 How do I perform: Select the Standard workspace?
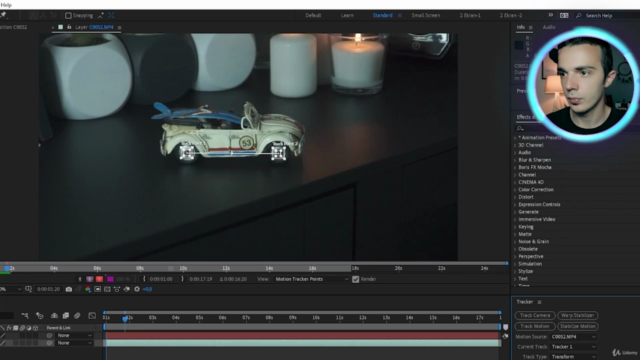(382, 16)
